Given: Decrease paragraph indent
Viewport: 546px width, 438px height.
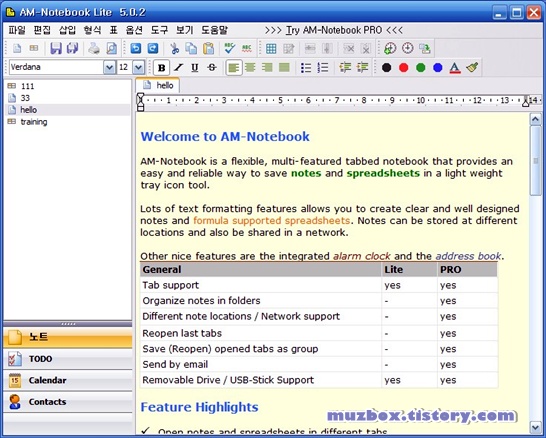Looking at the screenshot, I should [345, 68].
